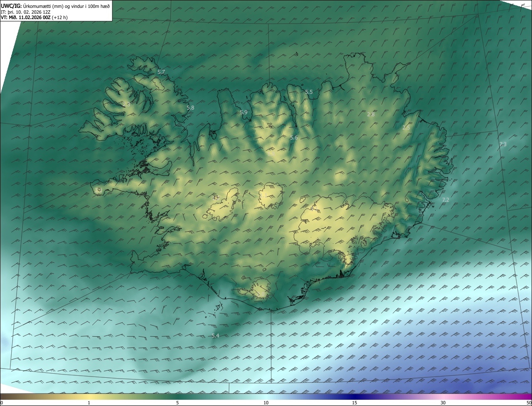Click the init time 'IT: þri. 10. 02. 2026 12Z'

26,12
